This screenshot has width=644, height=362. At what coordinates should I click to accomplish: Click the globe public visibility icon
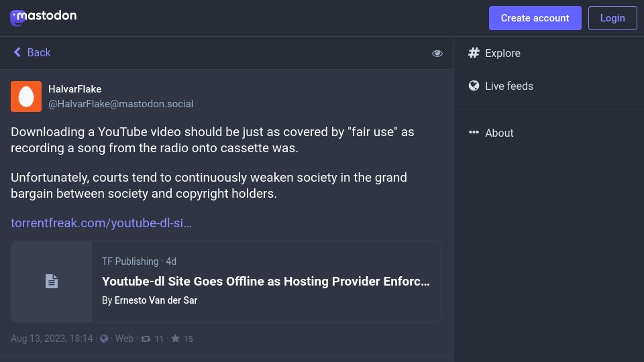tap(105, 339)
